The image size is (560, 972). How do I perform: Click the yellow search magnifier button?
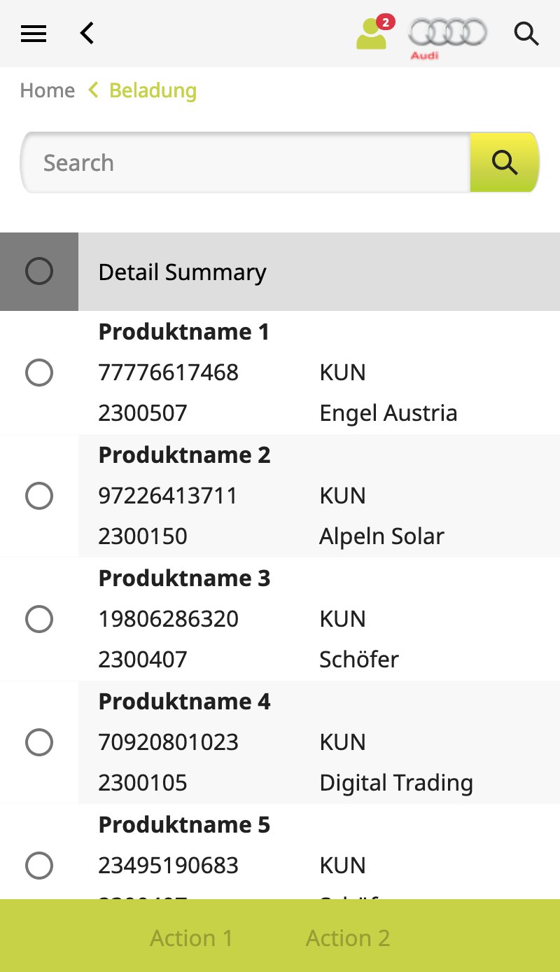(504, 162)
